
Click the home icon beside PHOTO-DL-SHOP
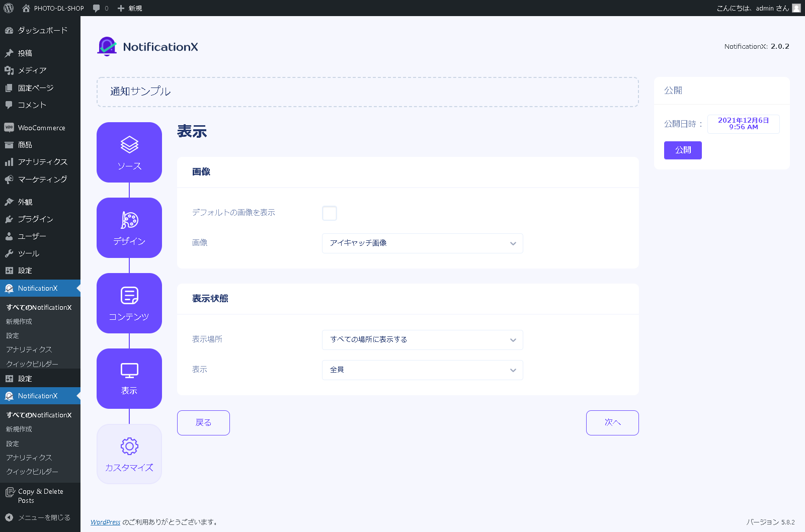(26, 8)
